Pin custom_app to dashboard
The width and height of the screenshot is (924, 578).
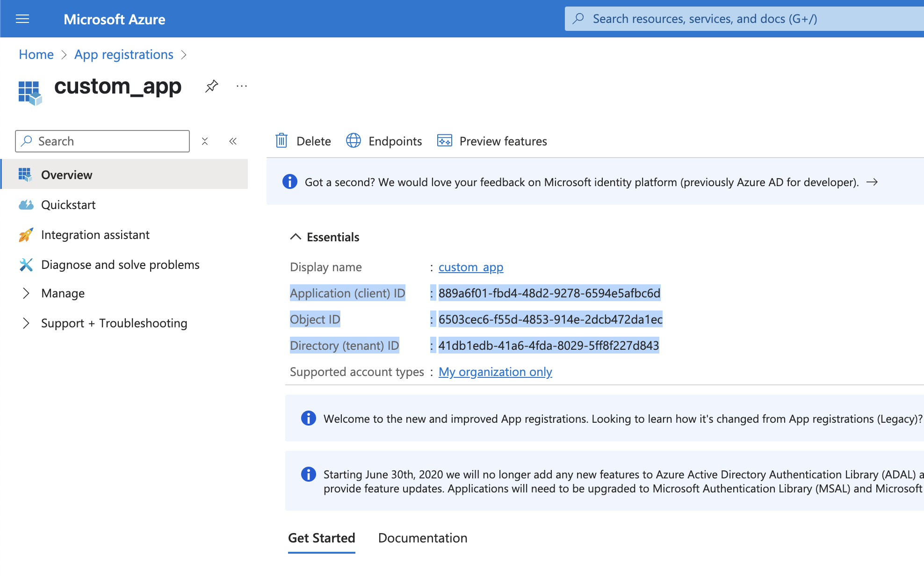[212, 86]
